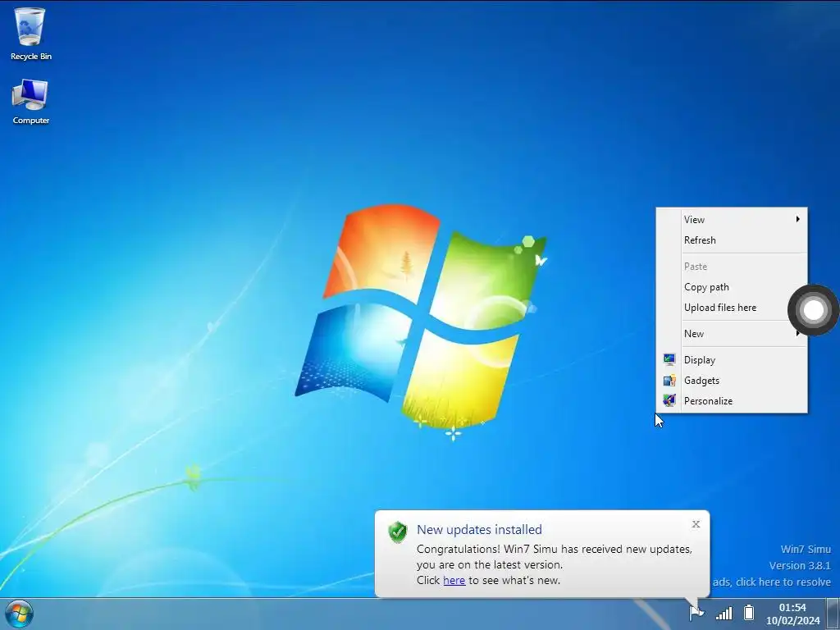Click the Personalize icon in context menu
Viewport: 840px width, 630px height.
tap(669, 400)
